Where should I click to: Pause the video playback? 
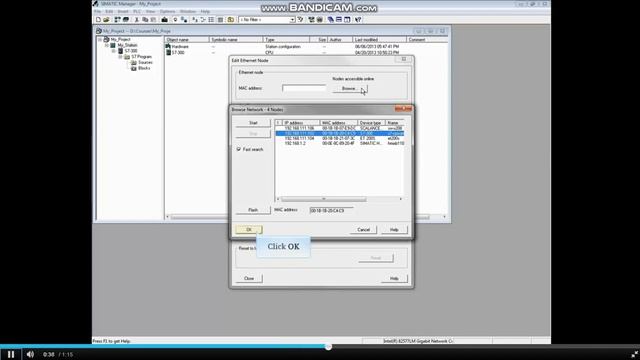pos(11,354)
